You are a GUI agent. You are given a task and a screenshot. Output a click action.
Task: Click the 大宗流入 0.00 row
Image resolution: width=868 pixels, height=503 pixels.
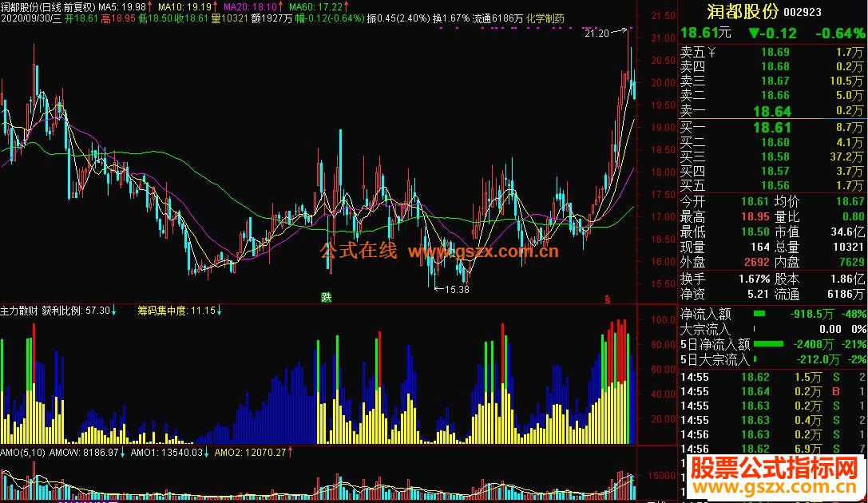click(773, 329)
